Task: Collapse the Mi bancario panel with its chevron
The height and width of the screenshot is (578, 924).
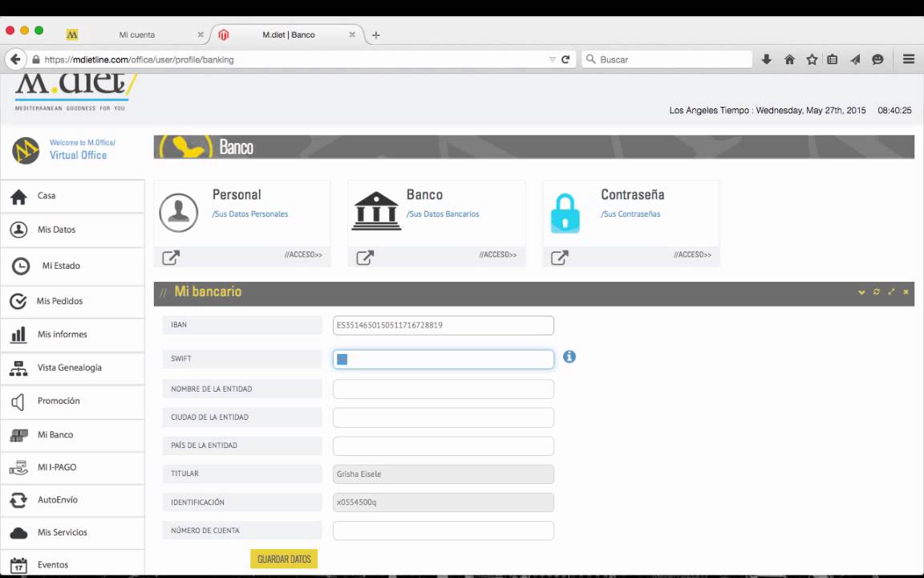Action: (861, 291)
